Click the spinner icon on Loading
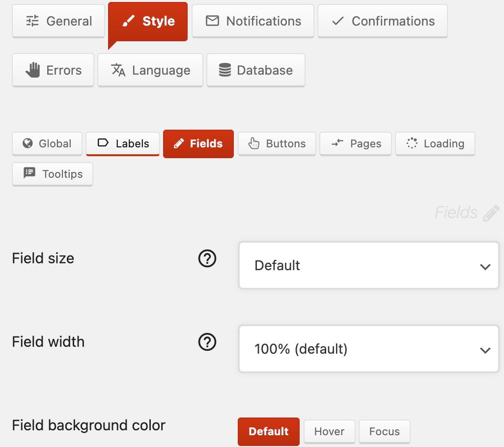Screen dimensions: 504x447 (412, 143)
